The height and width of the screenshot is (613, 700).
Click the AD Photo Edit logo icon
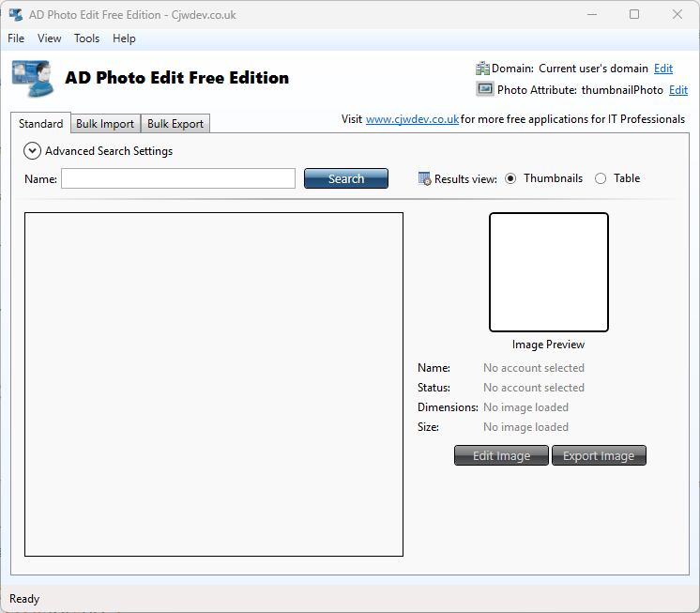tap(33, 79)
